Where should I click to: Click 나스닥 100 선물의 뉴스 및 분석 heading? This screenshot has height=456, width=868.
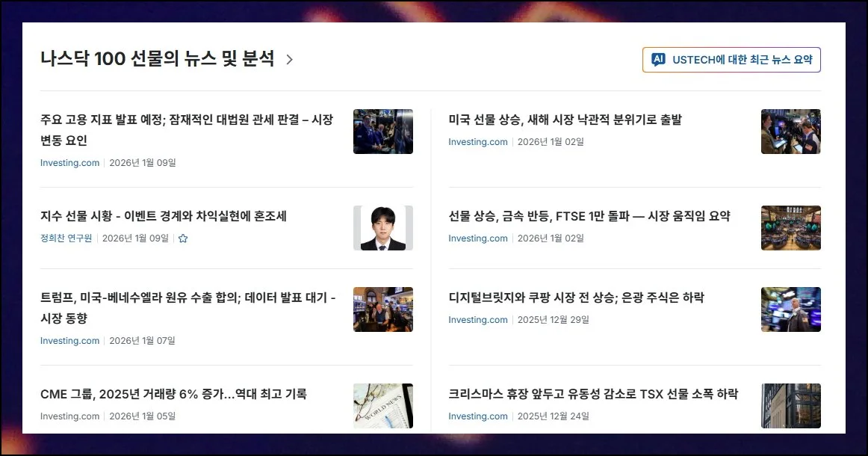coord(157,59)
